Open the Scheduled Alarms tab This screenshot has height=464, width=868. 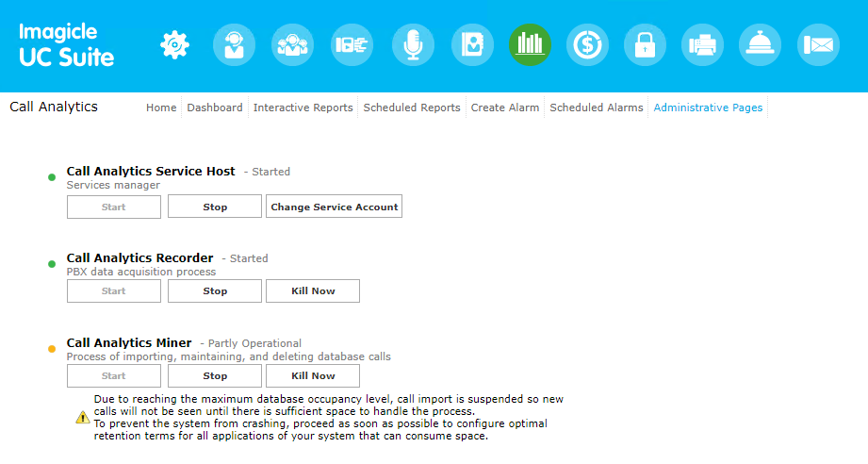597,108
